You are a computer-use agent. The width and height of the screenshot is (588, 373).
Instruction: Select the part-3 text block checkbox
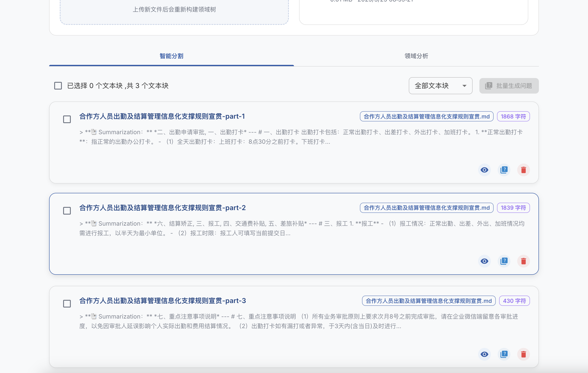pyautogui.click(x=67, y=304)
